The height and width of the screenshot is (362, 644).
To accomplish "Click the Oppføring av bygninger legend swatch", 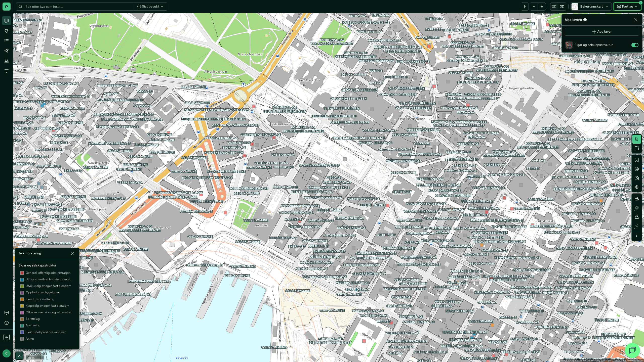I will tap(22, 293).
